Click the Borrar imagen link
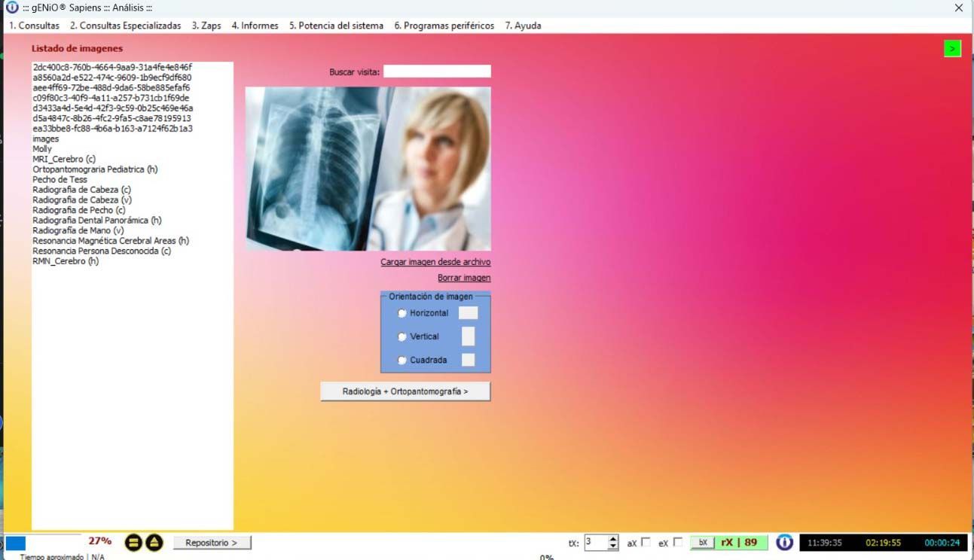The image size is (974, 560). click(464, 278)
